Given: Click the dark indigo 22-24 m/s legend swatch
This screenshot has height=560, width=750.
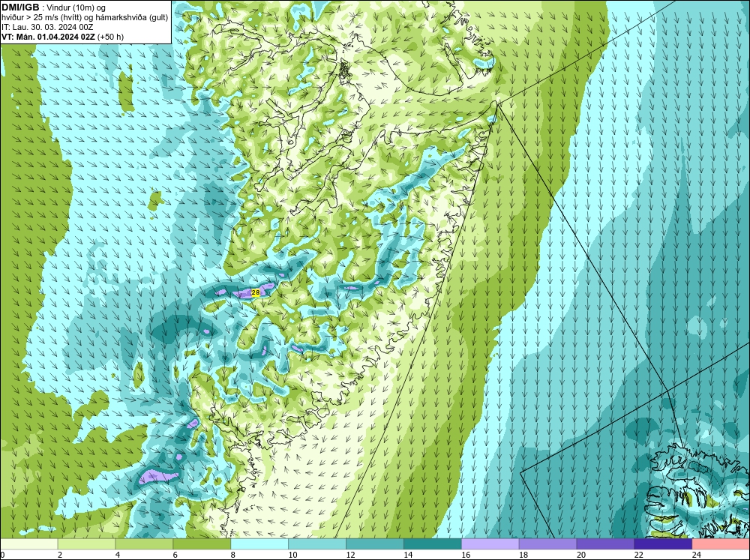Looking at the screenshot, I should coord(663,544).
